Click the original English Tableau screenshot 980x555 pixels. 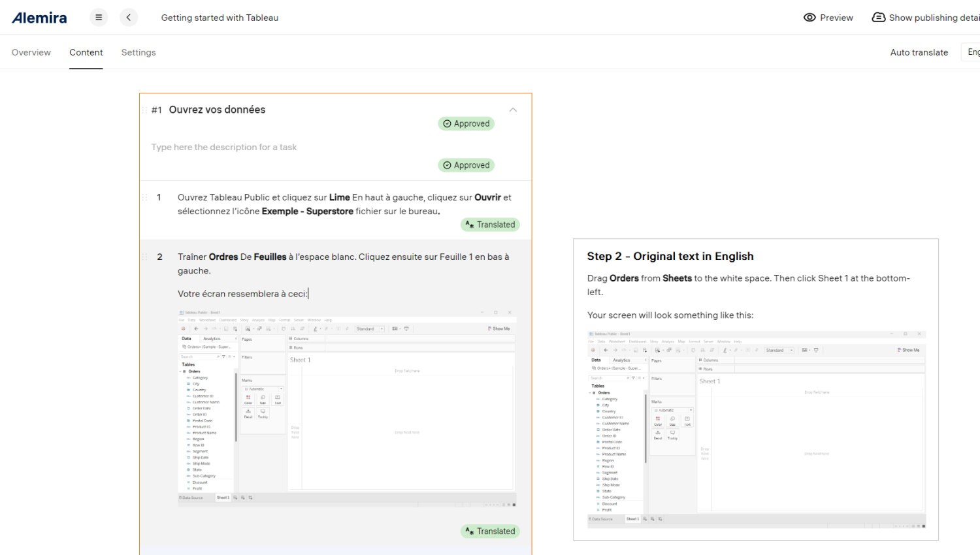pos(757,429)
